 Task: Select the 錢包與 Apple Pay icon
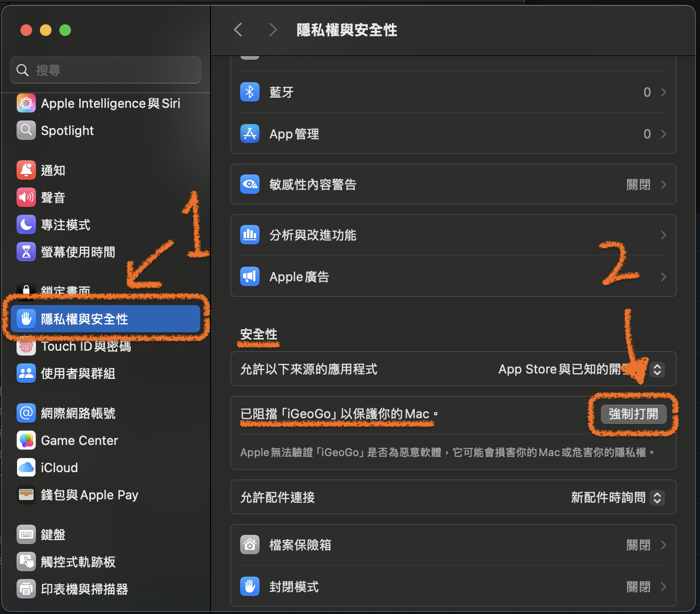tap(26, 495)
